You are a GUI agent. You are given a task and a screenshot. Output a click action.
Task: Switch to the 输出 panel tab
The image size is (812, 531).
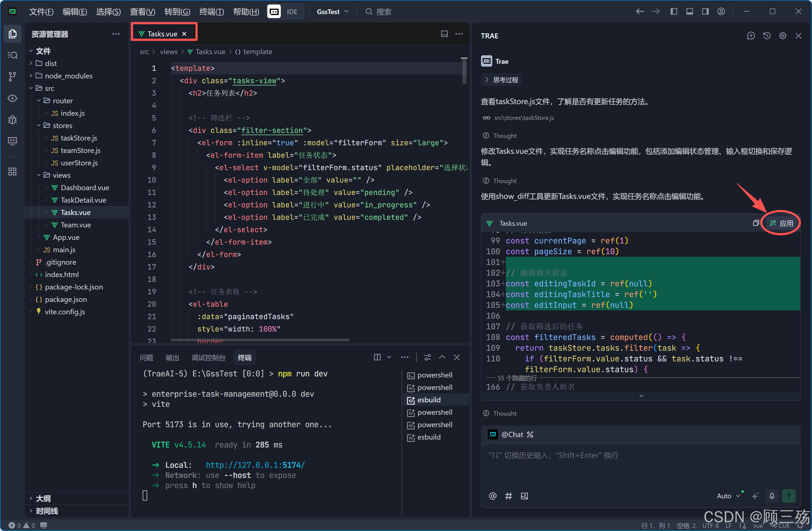pyautogui.click(x=172, y=357)
